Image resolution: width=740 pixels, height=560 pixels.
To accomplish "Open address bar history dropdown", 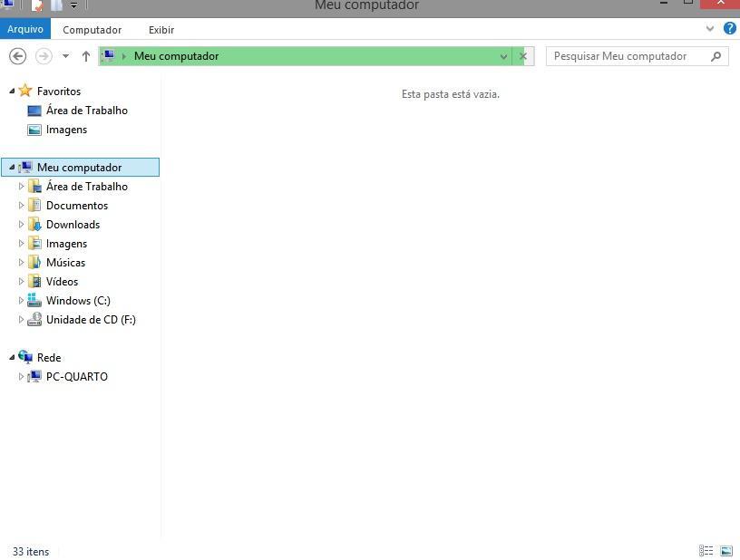I will (503, 56).
